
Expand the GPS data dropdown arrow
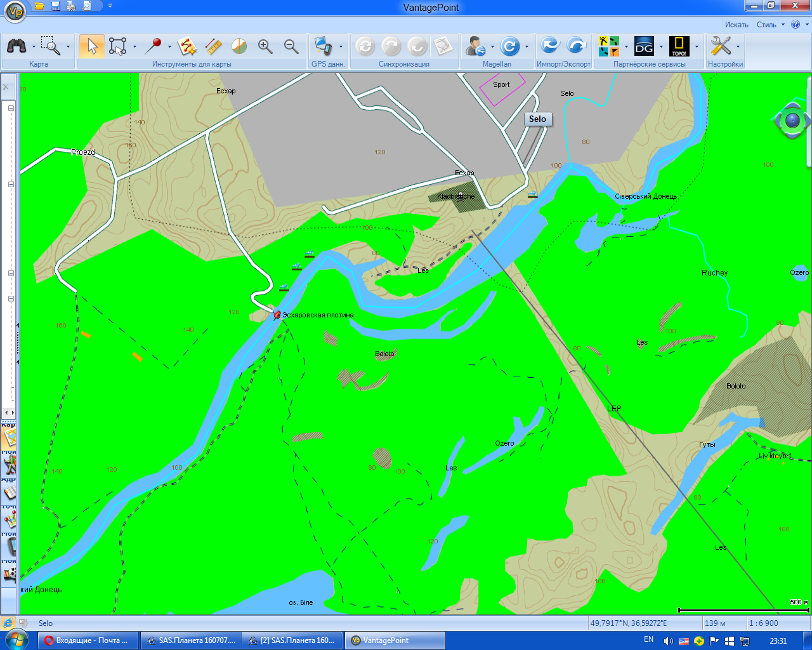tap(341, 47)
